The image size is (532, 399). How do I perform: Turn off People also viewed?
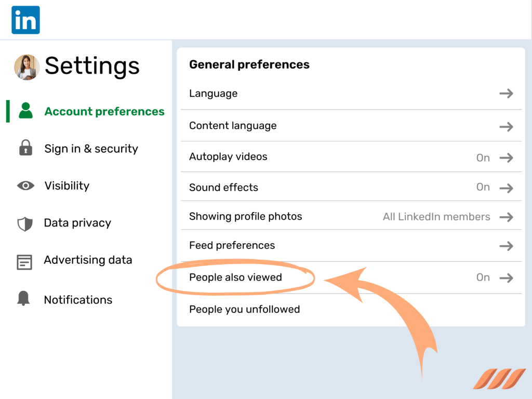pyautogui.click(x=482, y=277)
